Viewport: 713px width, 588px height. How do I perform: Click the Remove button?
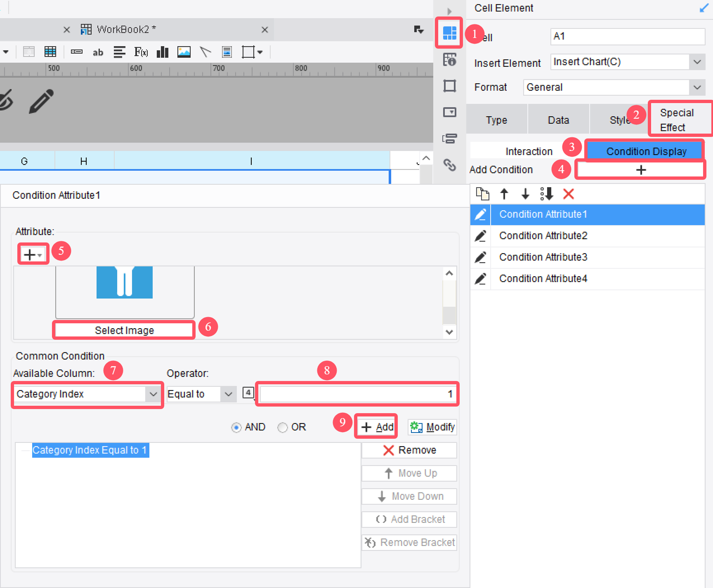point(409,450)
